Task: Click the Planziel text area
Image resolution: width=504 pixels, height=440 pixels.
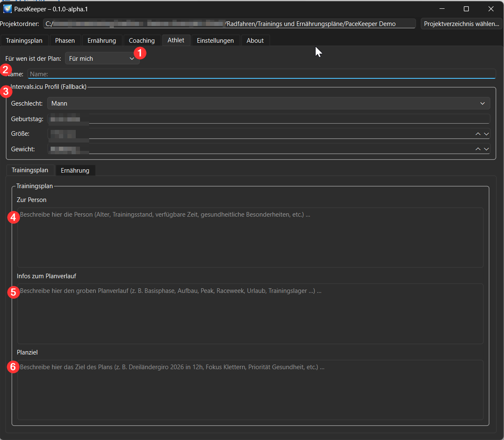Action: point(250,390)
